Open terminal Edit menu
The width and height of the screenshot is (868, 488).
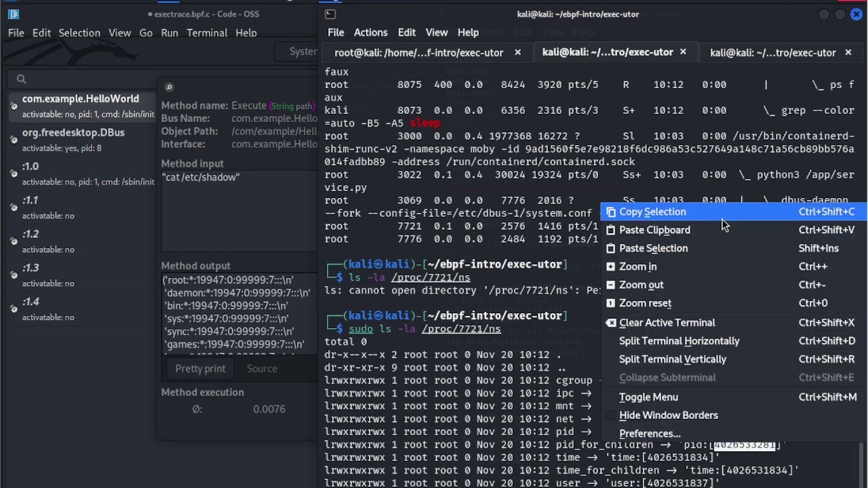pos(406,32)
